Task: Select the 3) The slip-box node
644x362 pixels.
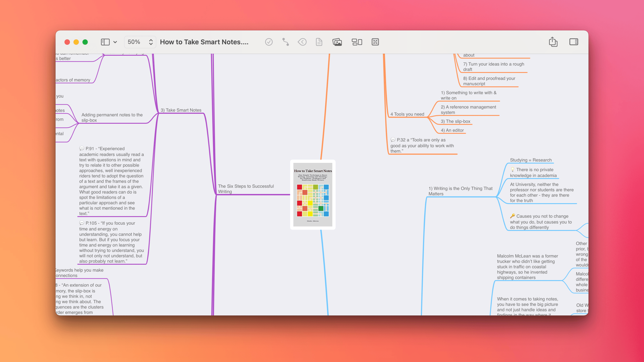Action: tap(455, 121)
